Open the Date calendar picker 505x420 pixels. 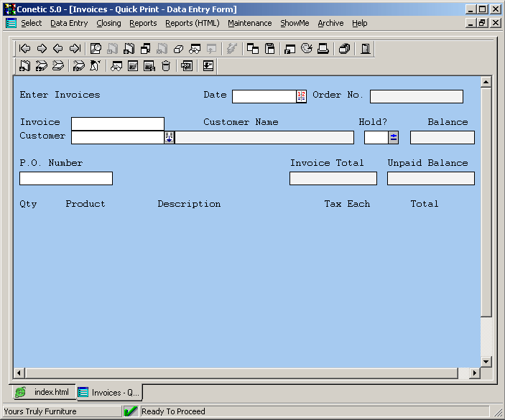coord(301,96)
